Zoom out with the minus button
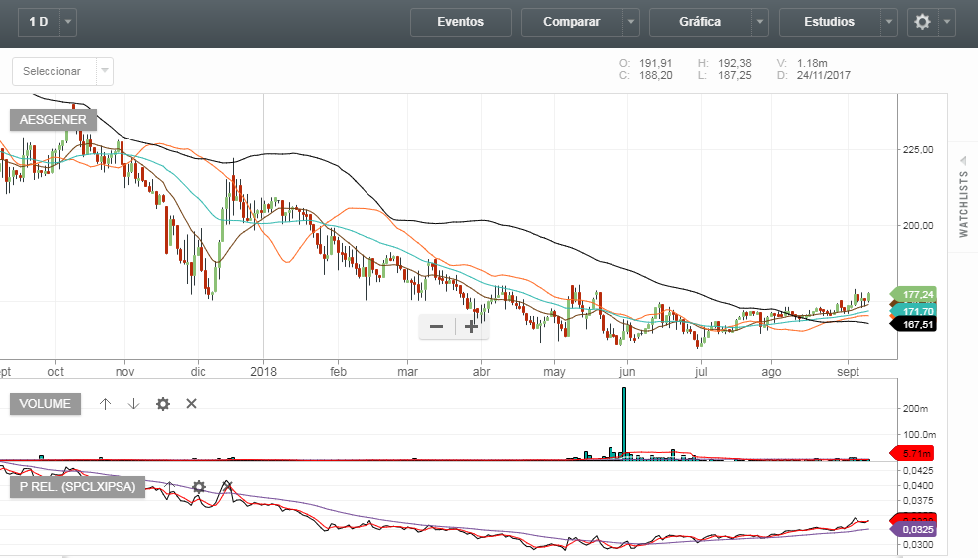The width and height of the screenshot is (980, 558). click(x=436, y=326)
